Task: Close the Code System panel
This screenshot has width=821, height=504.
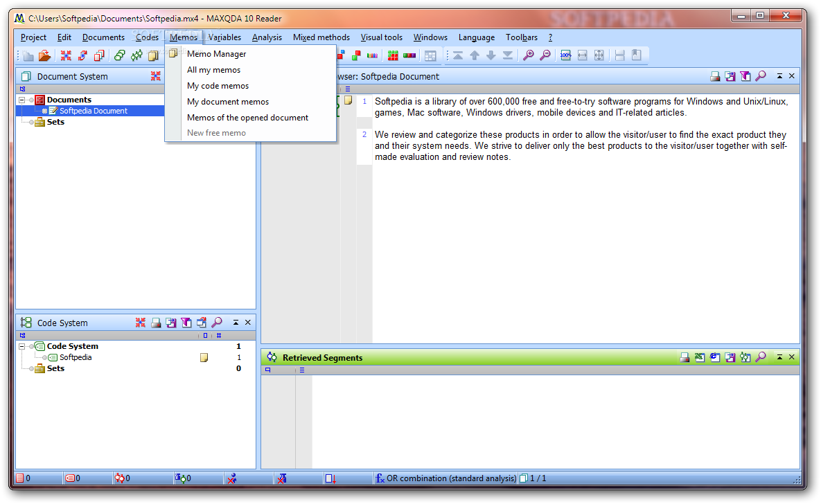Action: [x=248, y=323]
